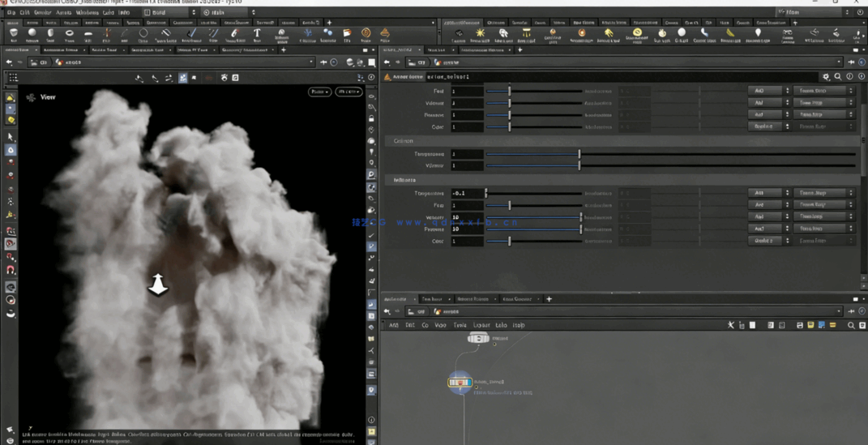Select the Torus shelf tool
This screenshot has width=868, height=445.
click(x=69, y=36)
